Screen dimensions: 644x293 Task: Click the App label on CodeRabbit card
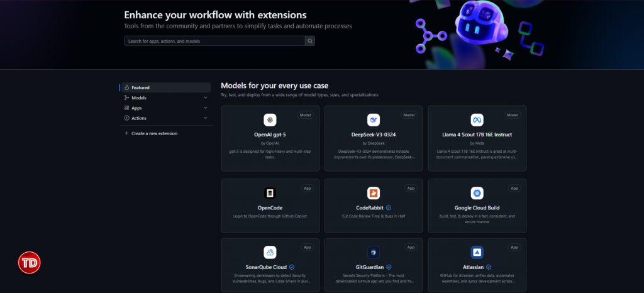click(411, 188)
